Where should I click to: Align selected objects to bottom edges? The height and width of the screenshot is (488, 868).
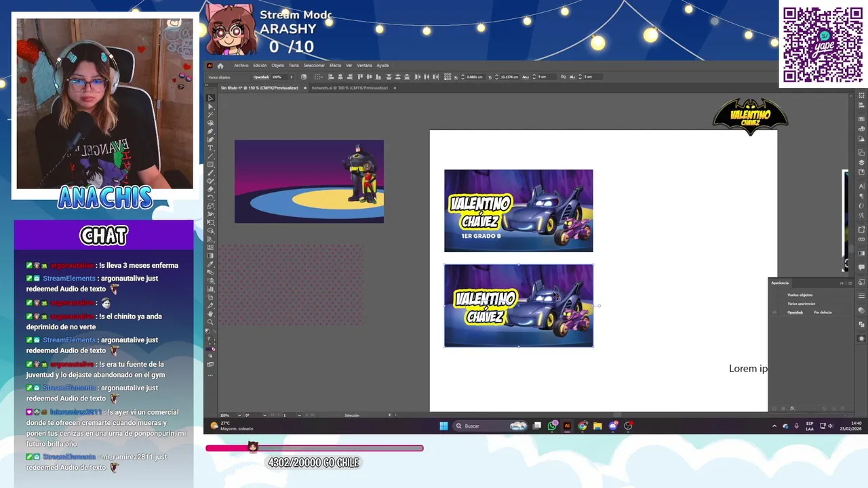378,77
